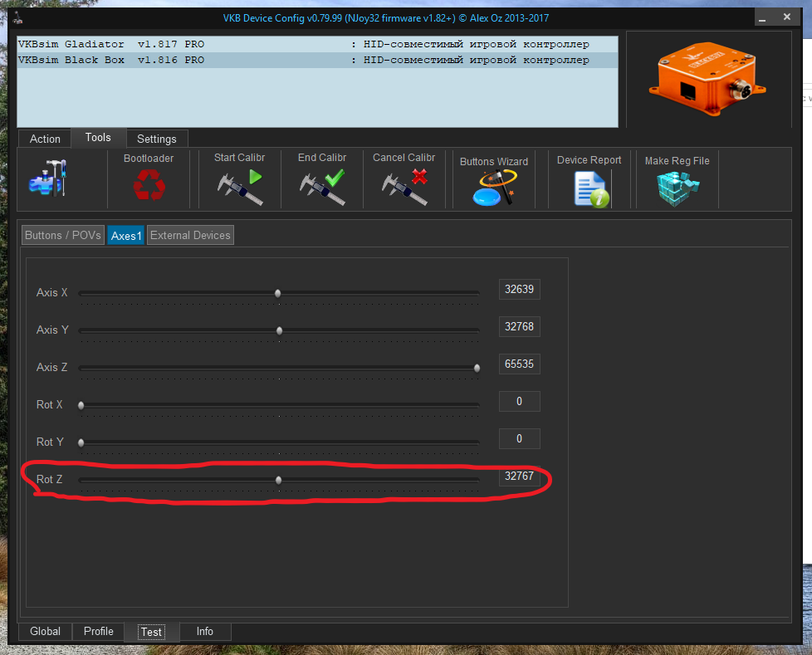Viewport: 812px width, 655px height.
Task: Click the Rot X value field showing 0
Action: point(520,401)
